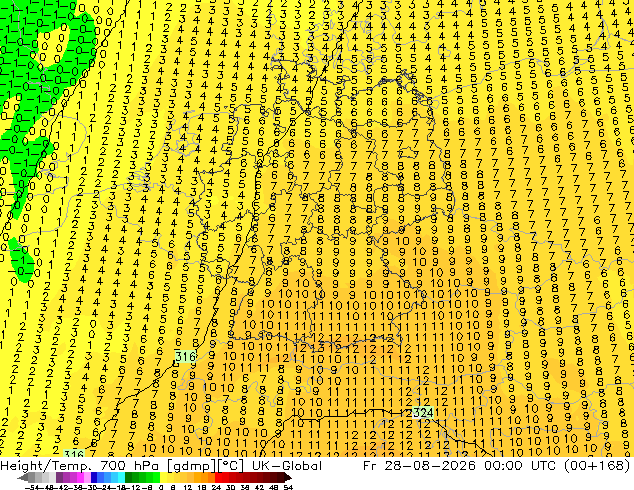
Task: Click the 700 hPa pressure level label
Action: 130,466
